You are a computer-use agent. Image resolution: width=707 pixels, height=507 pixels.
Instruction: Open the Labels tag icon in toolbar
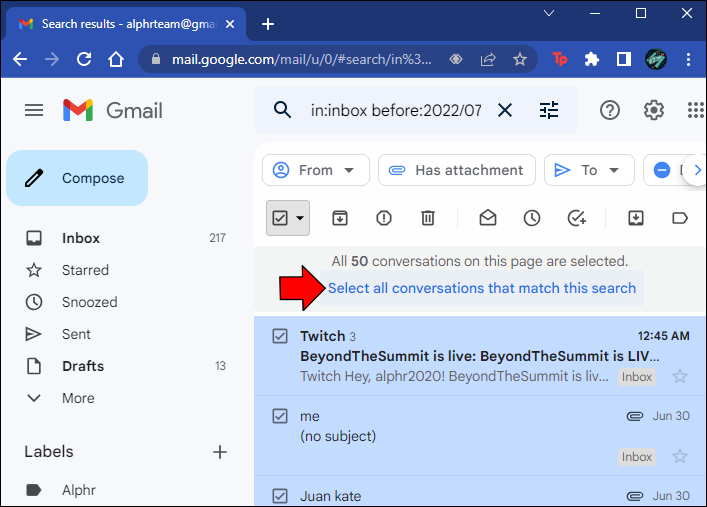pos(679,218)
